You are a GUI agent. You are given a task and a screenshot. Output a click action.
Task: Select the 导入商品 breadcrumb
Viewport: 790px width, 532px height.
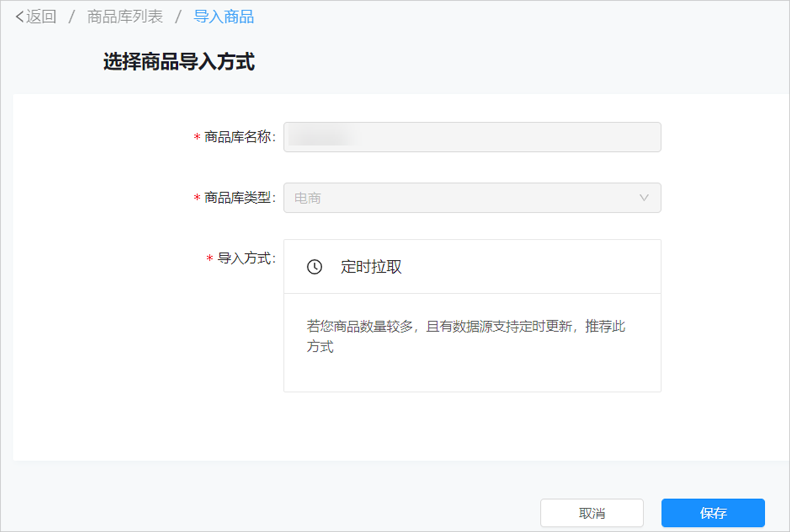click(224, 17)
